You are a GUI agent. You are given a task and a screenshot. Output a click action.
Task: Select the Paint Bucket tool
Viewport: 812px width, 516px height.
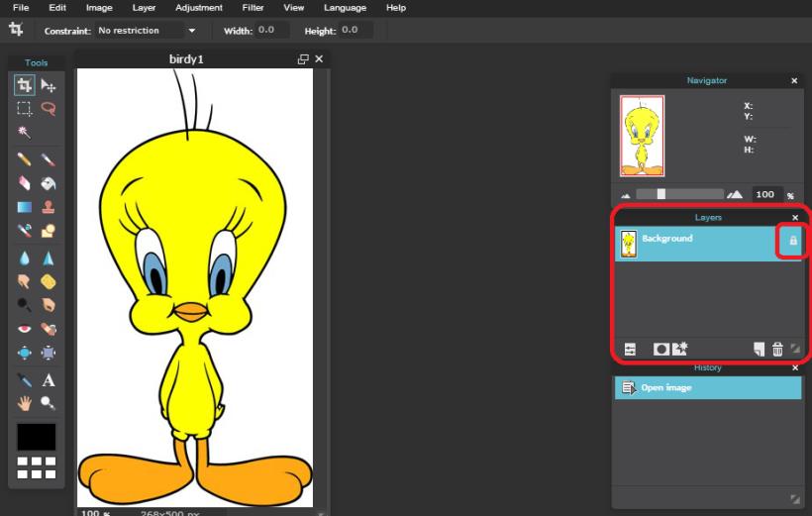(48, 183)
